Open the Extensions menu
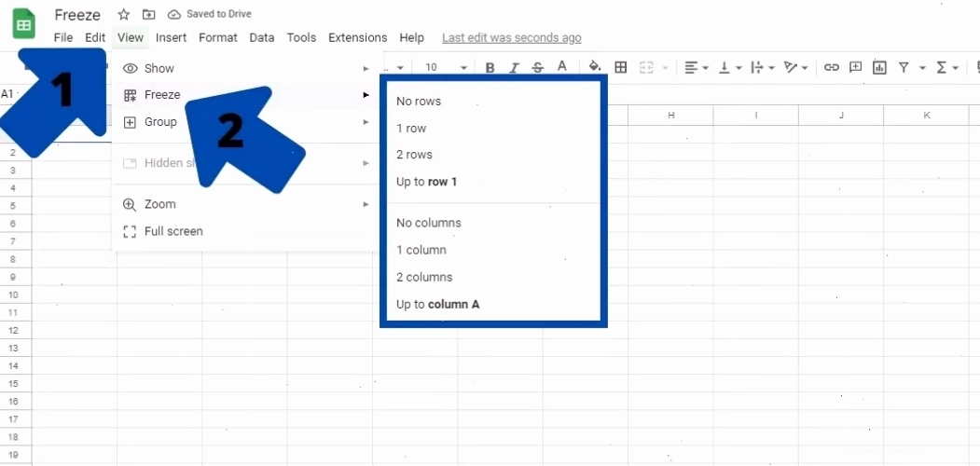Image resolution: width=980 pixels, height=466 pixels. [357, 37]
